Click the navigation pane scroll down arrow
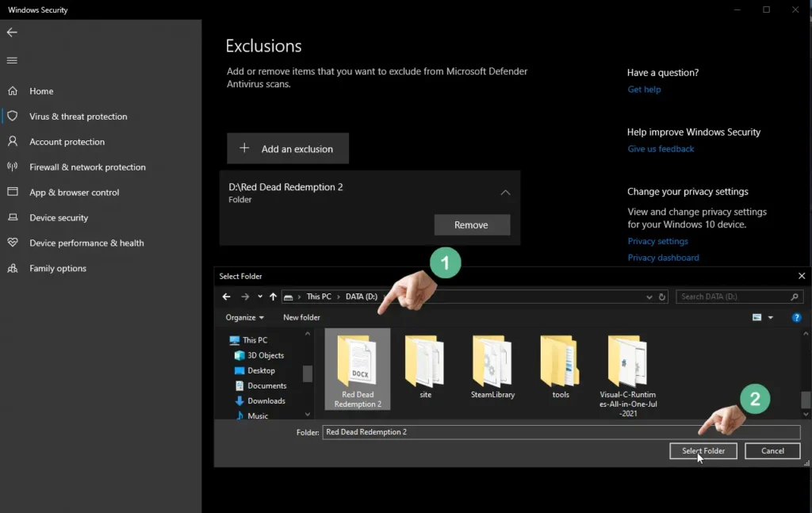The width and height of the screenshot is (812, 513). pos(308,414)
